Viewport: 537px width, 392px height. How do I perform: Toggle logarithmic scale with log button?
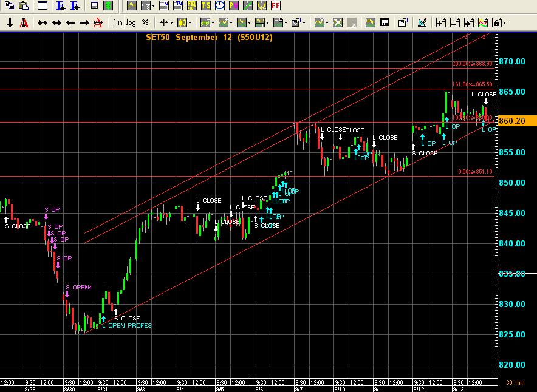(x=131, y=23)
